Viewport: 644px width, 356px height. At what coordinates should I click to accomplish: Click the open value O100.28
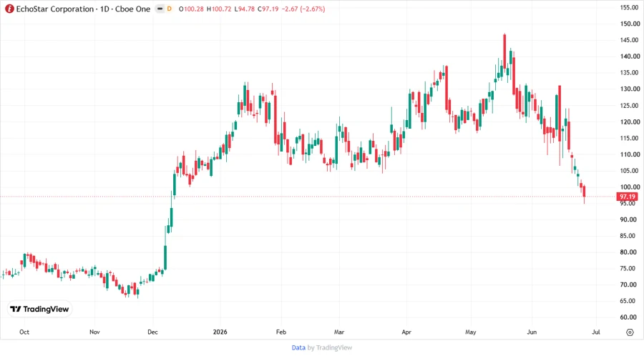[x=191, y=9]
